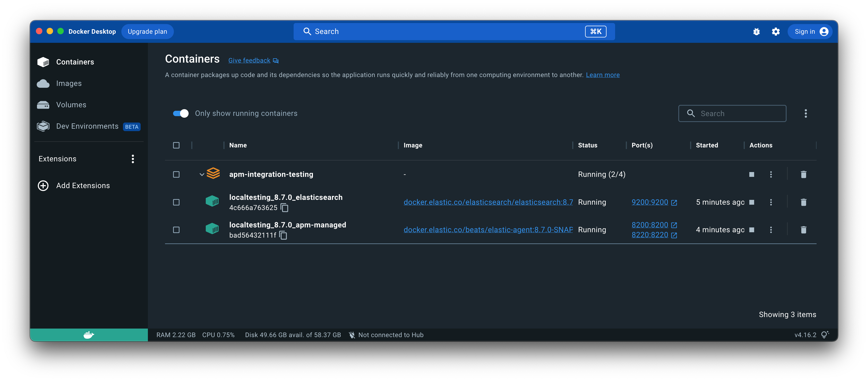
Task: Click the Dev Environments box icon
Action: coord(43,126)
